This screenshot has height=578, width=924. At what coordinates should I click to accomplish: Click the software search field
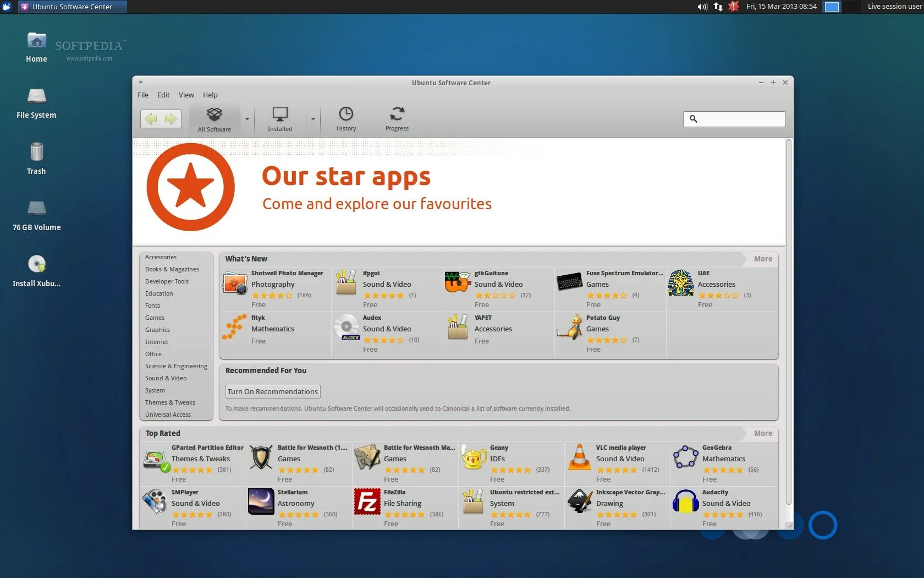pos(734,119)
